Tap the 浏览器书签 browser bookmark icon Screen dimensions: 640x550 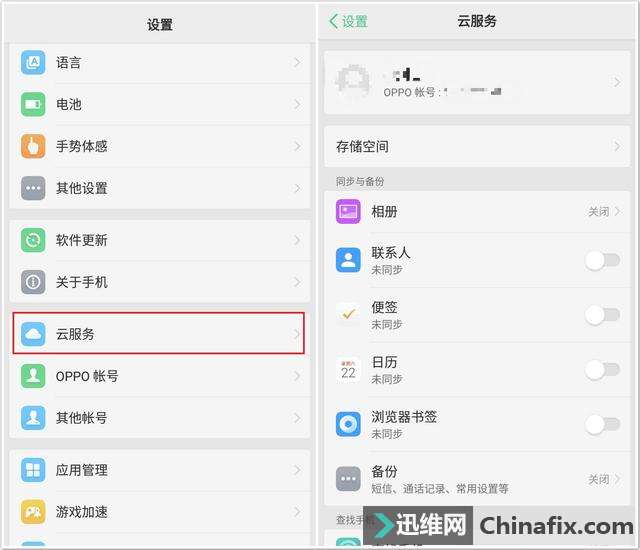tap(348, 424)
